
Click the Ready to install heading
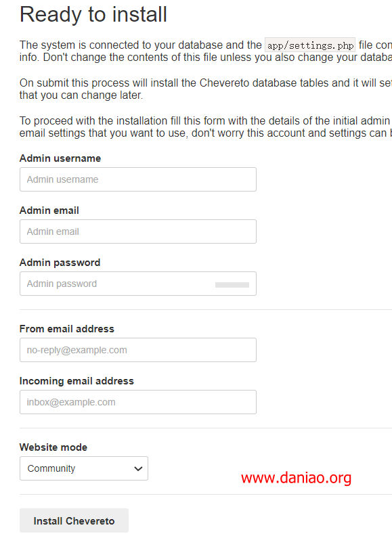(x=93, y=15)
